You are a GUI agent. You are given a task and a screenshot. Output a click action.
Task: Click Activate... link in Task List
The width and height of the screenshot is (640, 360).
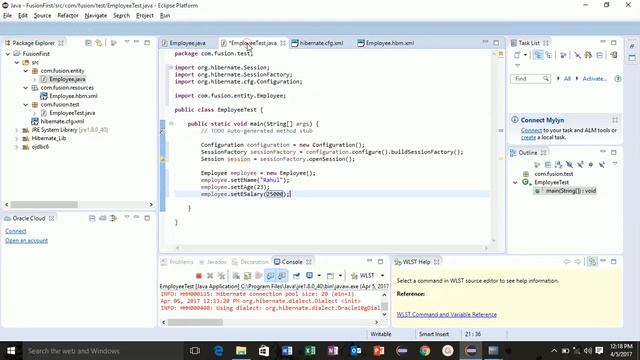click(595, 79)
